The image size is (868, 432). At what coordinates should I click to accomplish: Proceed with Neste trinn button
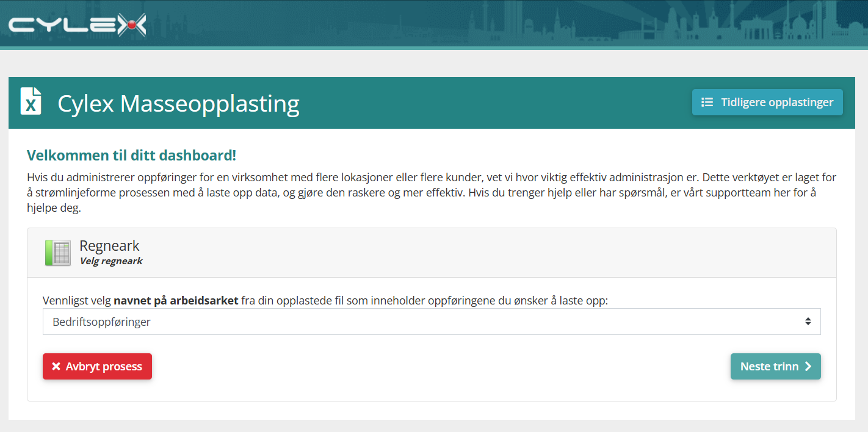tap(776, 367)
